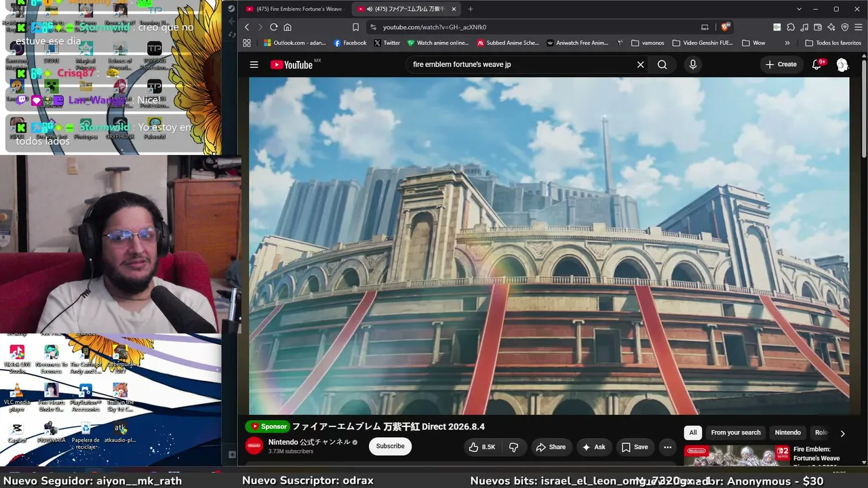Open the Brave Wallet icon
Image resolution: width=868 pixels, height=488 pixels.
pos(818,27)
